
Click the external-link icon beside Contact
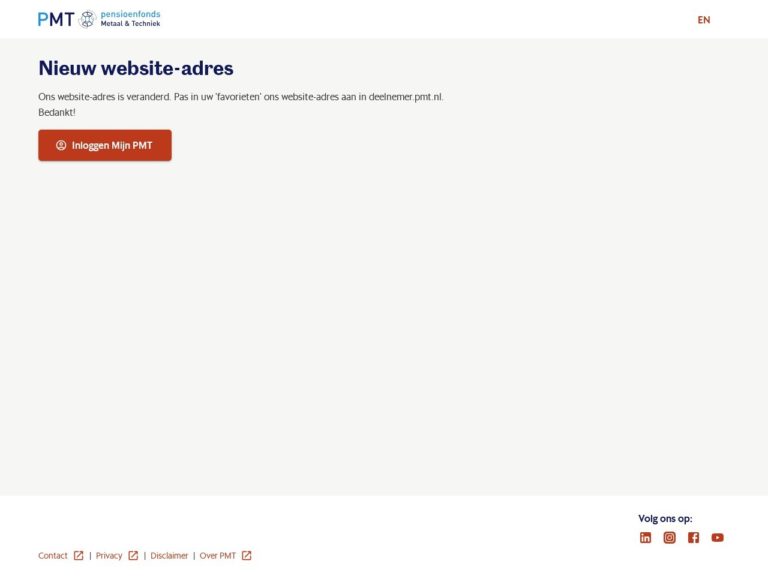[x=78, y=555]
